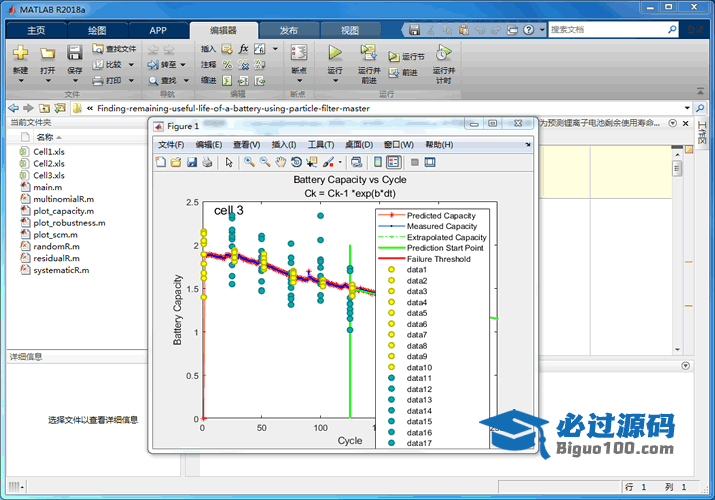Image resolution: width=715 pixels, height=500 pixels.
Task: Click Print Figure icon in Figure toolbar
Action: tap(207, 162)
